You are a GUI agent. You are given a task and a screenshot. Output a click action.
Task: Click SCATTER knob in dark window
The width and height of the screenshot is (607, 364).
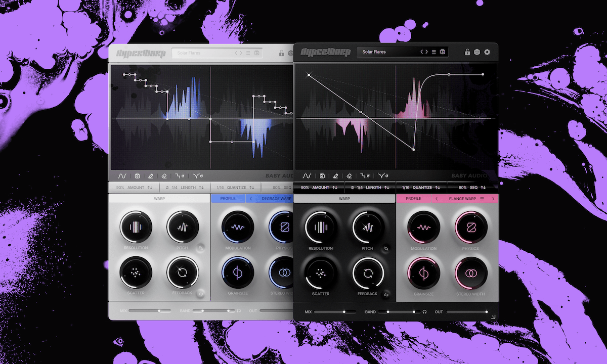pyautogui.click(x=321, y=274)
